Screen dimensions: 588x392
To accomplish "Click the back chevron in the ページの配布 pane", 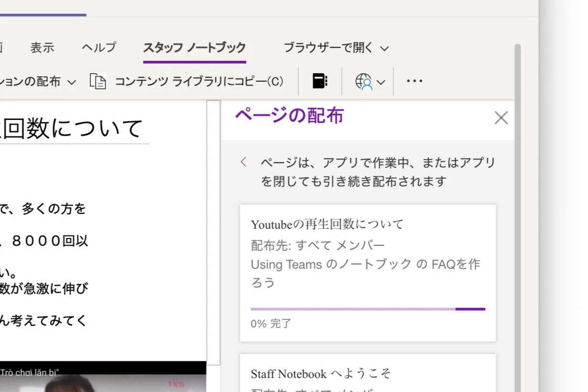I will [244, 162].
